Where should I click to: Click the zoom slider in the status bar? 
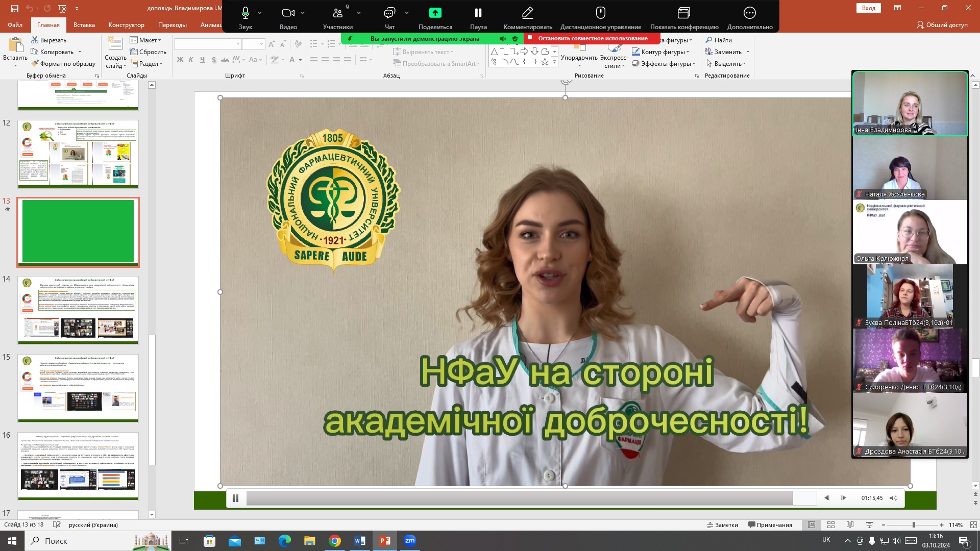click(x=913, y=525)
